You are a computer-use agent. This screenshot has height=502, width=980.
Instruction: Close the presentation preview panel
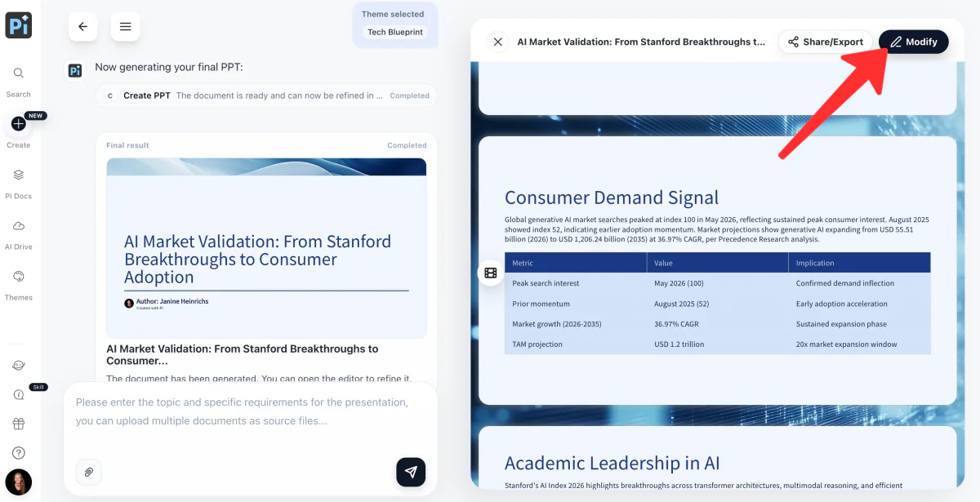coord(497,42)
